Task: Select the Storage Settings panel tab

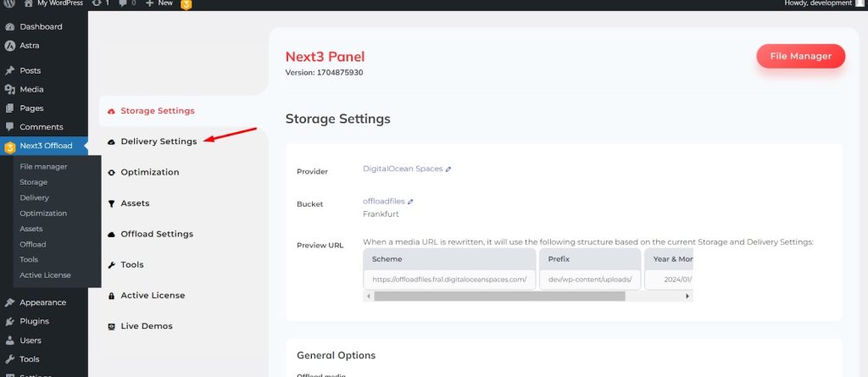Action: (x=183, y=111)
